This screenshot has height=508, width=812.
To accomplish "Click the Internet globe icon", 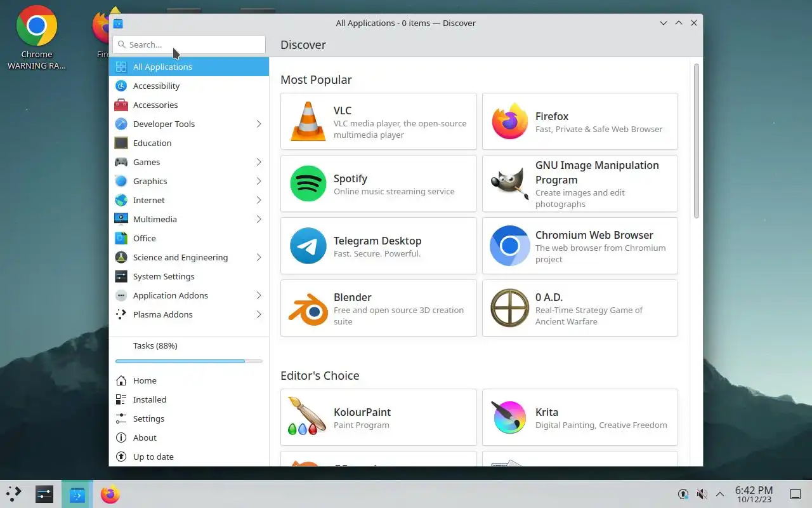I will coord(121,200).
